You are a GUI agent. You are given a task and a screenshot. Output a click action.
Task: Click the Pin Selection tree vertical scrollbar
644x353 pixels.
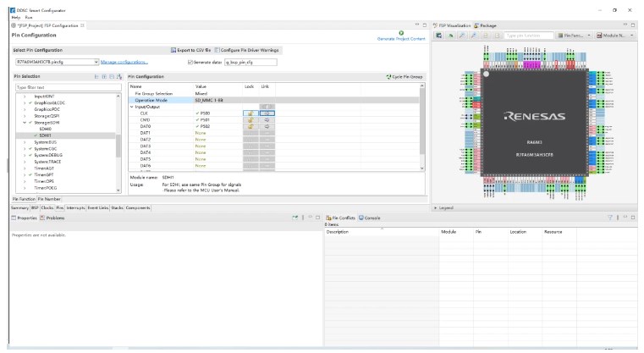(x=118, y=143)
